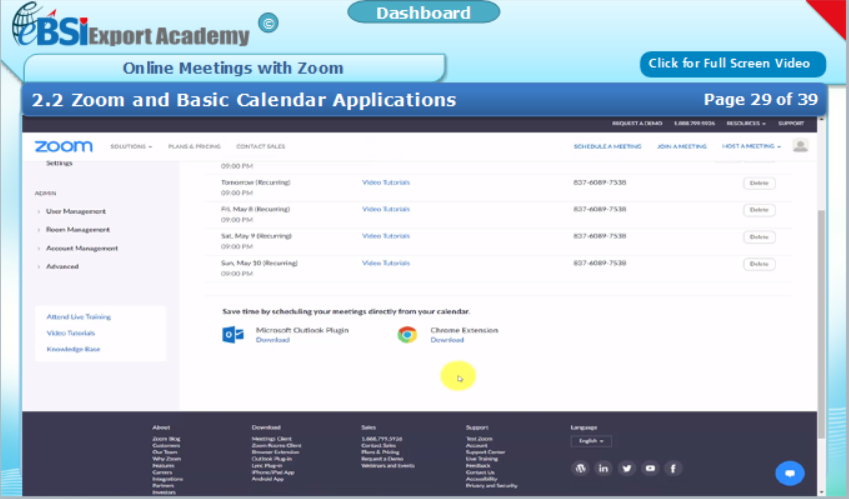Open the LinkedIn icon in footer
The height and width of the screenshot is (499, 849).
click(x=603, y=468)
